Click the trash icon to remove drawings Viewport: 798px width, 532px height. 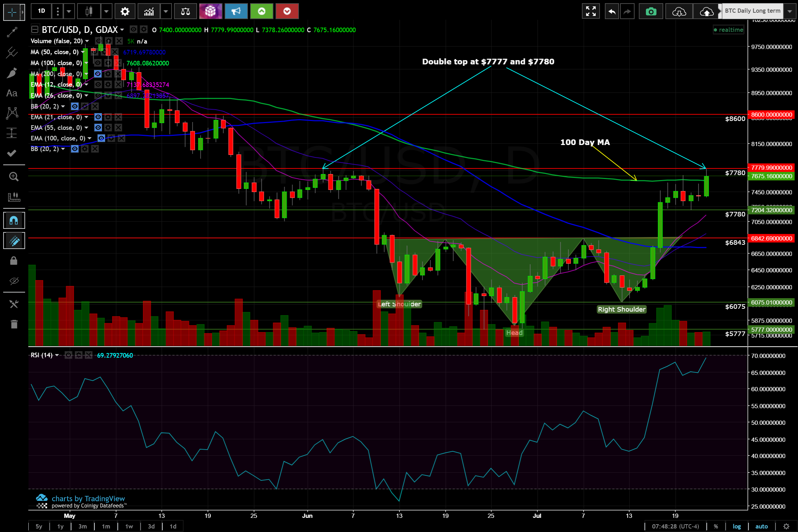point(14,324)
